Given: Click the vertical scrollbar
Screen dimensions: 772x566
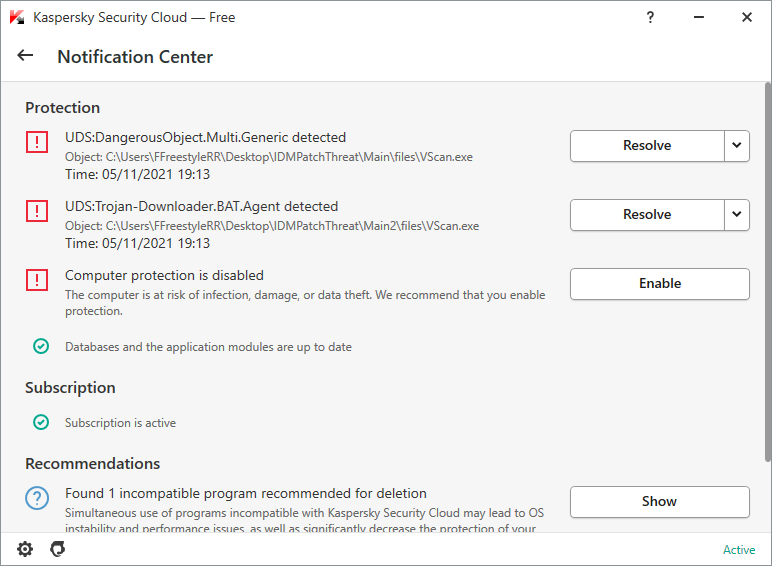Looking at the screenshot, I should pyautogui.click(x=768, y=272).
